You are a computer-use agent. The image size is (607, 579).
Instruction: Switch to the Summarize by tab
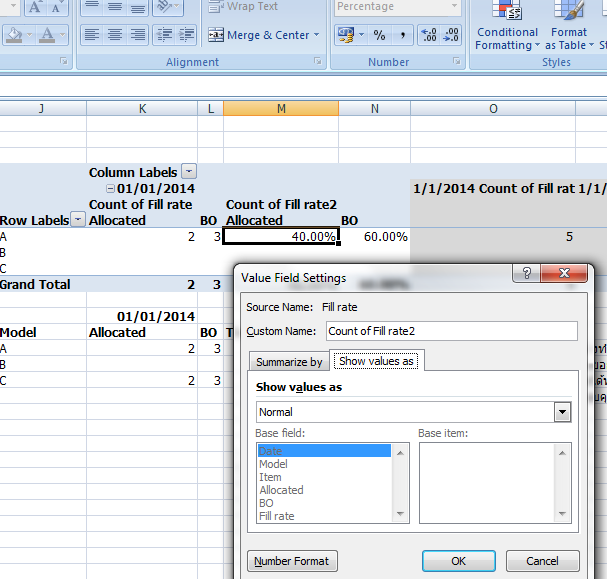click(x=289, y=362)
